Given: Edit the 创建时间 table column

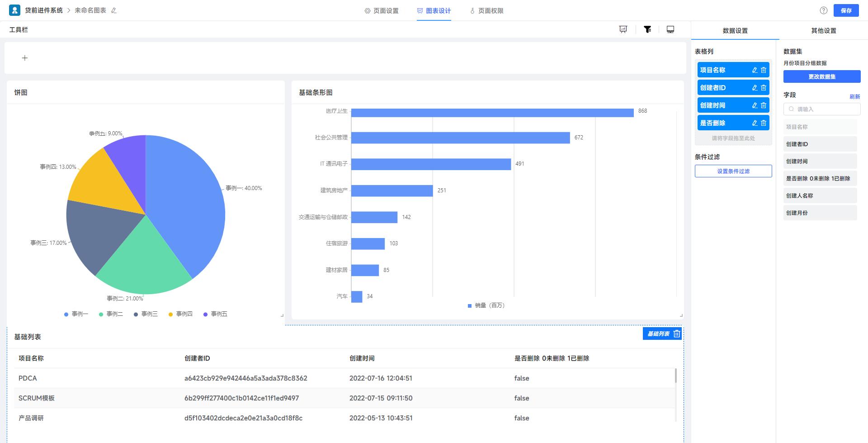Looking at the screenshot, I should click(755, 105).
